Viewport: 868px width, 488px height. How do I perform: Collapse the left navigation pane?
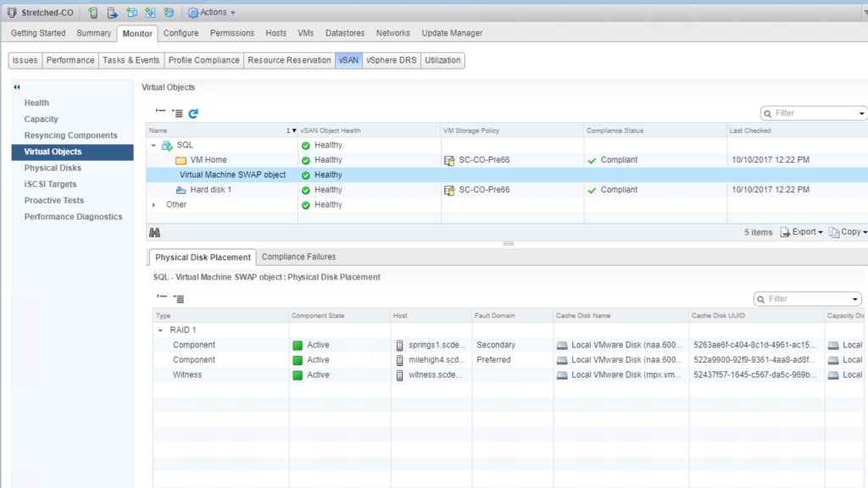[x=16, y=87]
